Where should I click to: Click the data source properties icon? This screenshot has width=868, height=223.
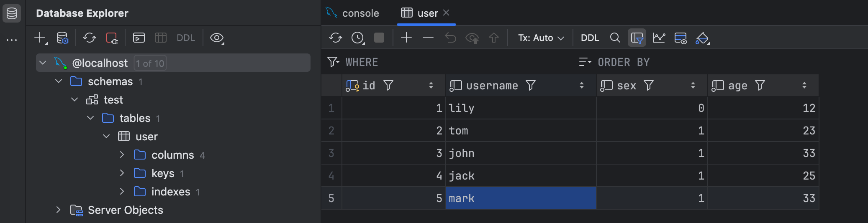tap(62, 38)
